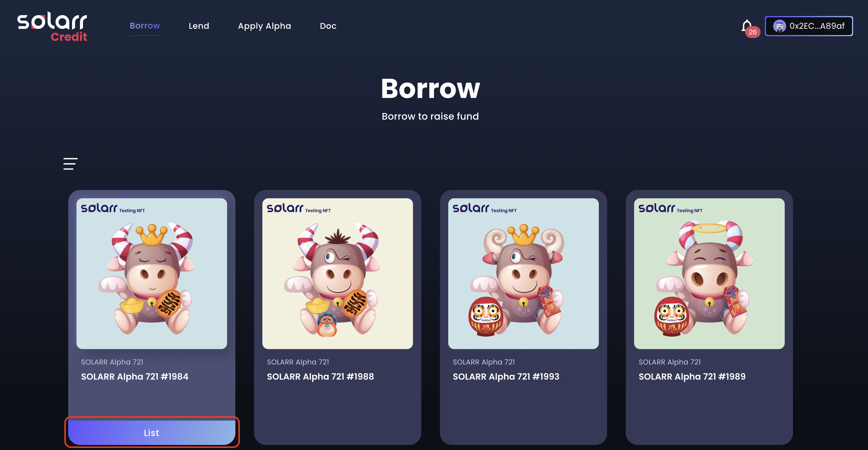
Task: Click the SOLARR Alpha 721 #1993 title
Action: tap(506, 376)
